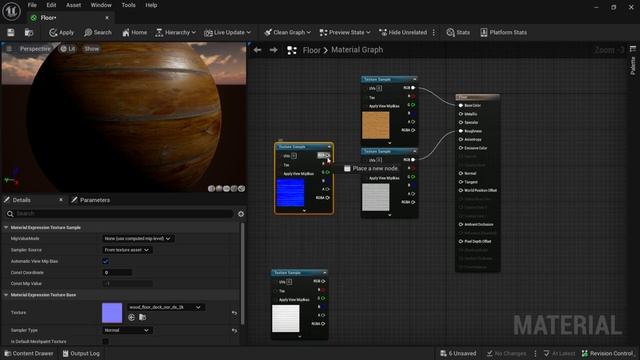The width and height of the screenshot is (640, 360).
Task: Click the viewport Show button
Action: tap(91, 49)
